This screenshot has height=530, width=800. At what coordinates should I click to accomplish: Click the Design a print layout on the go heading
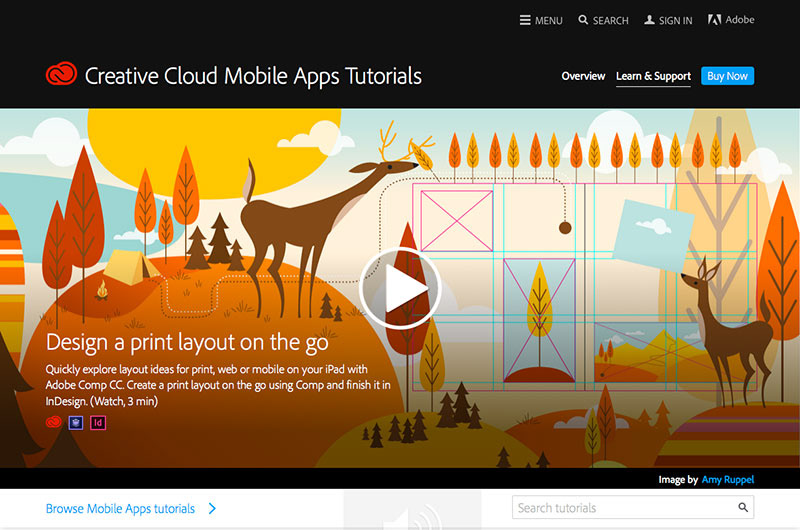pos(187,342)
